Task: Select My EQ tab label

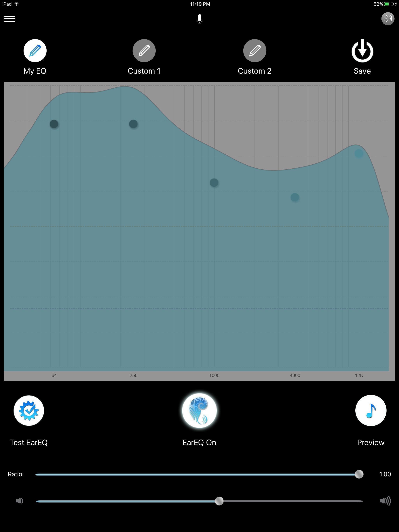Action: (35, 70)
